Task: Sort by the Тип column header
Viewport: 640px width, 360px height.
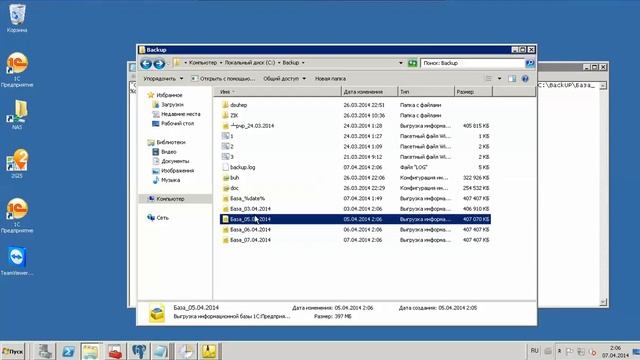Action: tap(426, 92)
